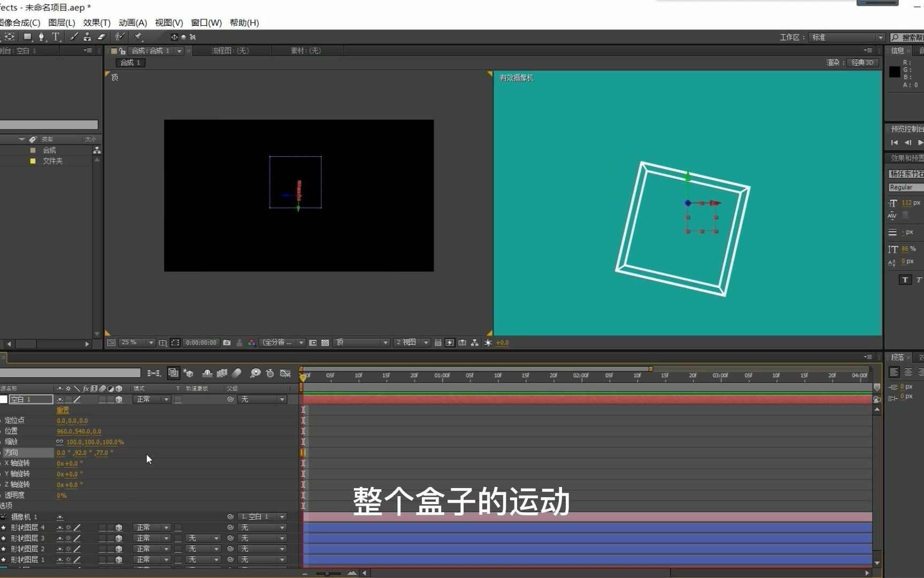Open workspace 标准 dropdown
Image resolution: width=924 pixels, height=578 pixels.
click(846, 37)
